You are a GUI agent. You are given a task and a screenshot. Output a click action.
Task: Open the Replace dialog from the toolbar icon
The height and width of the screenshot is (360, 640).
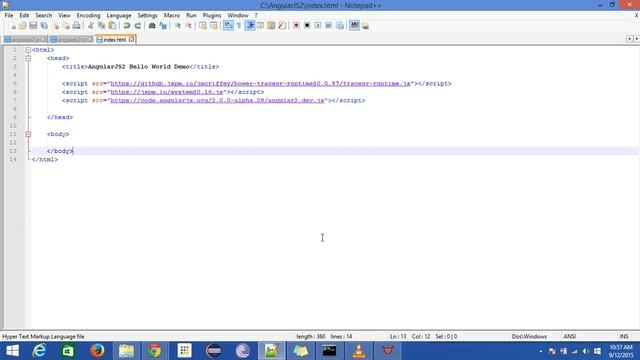pos(163,26)
